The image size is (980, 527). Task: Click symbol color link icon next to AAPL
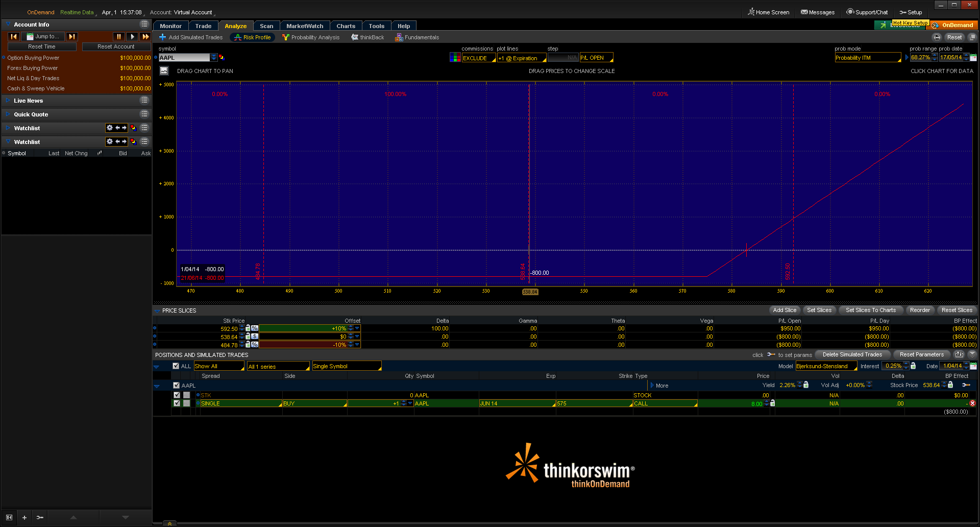pyautogui.click(x=222, y=58)
